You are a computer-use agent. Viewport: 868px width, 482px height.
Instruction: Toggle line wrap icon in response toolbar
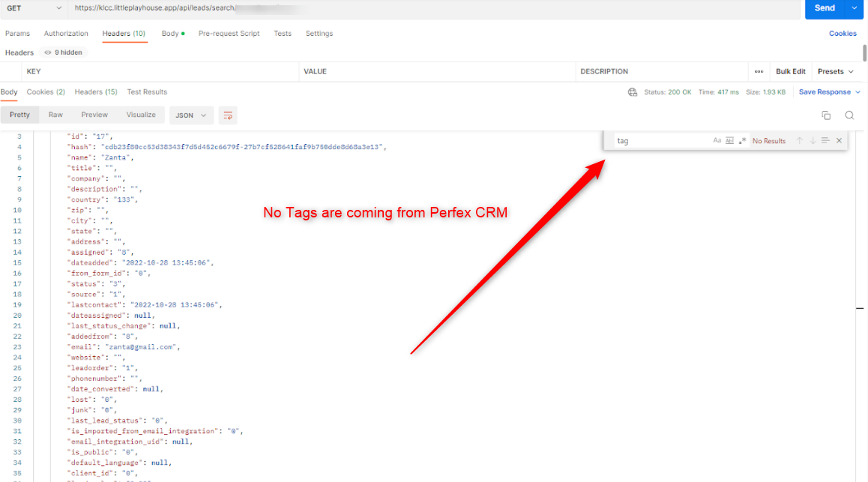(x=228, y=115)
